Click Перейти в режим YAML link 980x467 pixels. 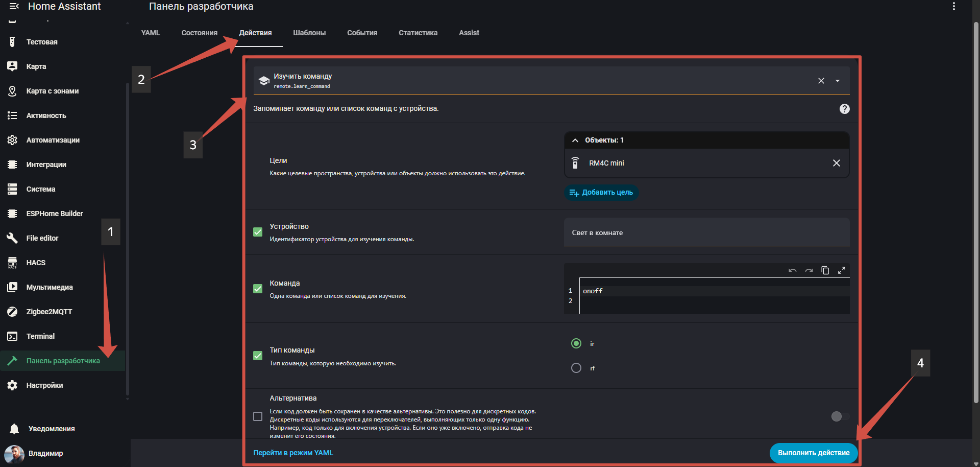pos(293,453)
